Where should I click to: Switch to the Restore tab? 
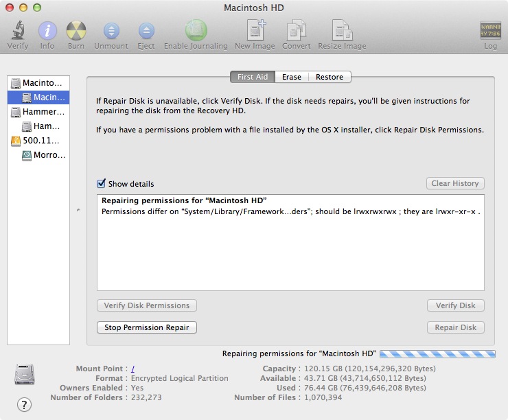click(x=330, y=77)
